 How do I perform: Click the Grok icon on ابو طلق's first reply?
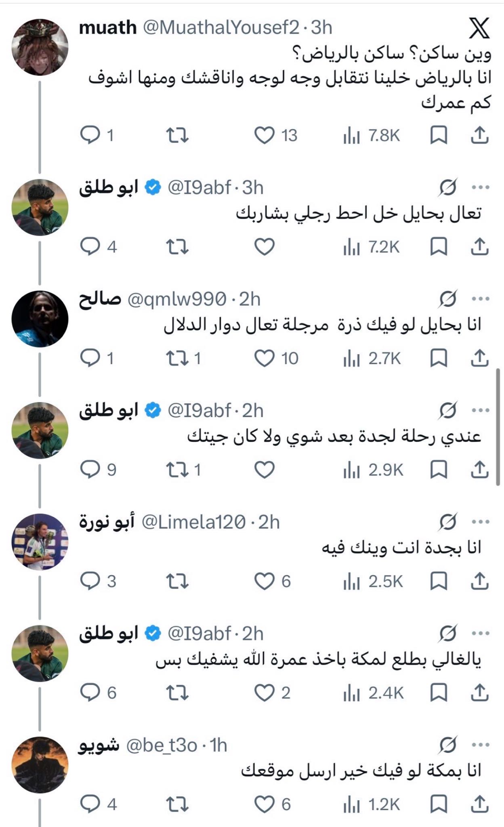click(448, 187)
